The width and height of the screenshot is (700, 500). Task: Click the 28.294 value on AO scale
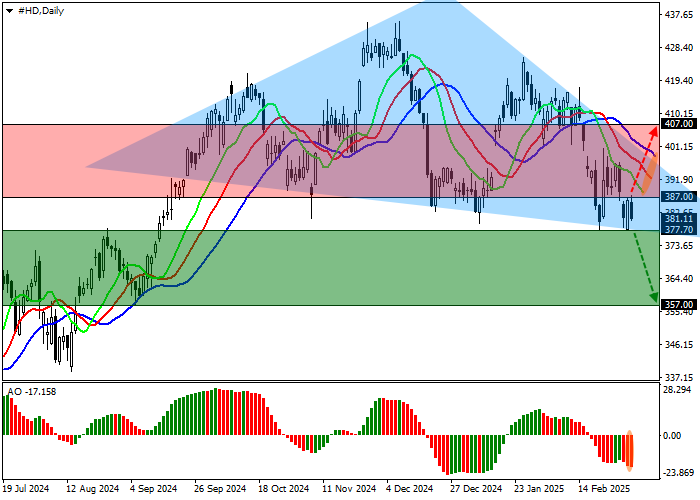point(678,390)
